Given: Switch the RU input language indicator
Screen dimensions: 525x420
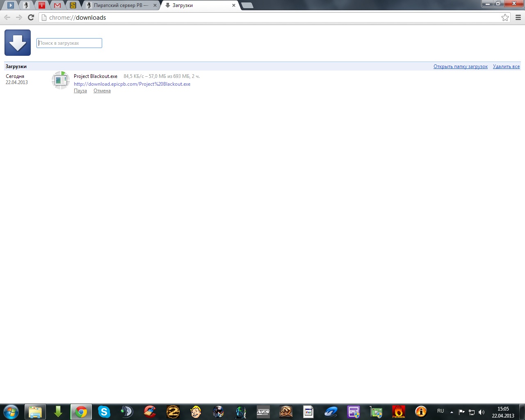Looking at the screenshot, I should point(441,411).
